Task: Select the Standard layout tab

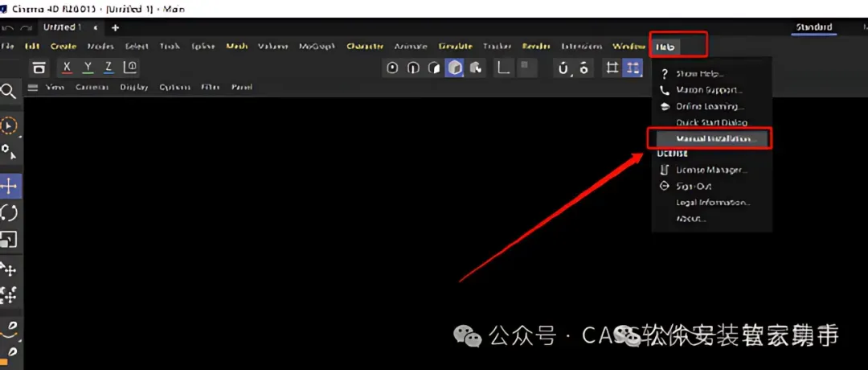Action: (813, 27)
